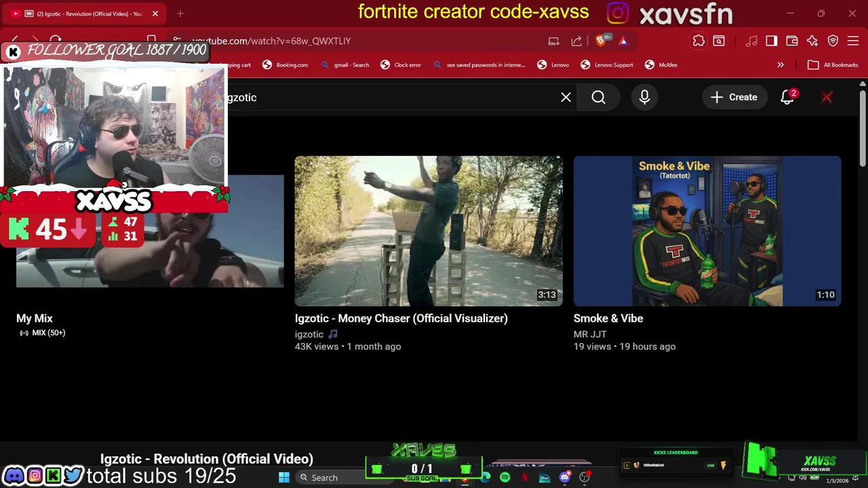Open the igzotic channel name link
The height and width of the screenshot is (488, 868).
[309, 334]
